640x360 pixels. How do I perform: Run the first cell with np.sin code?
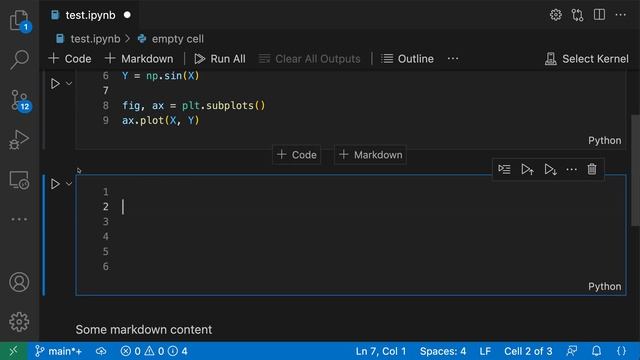55,84
